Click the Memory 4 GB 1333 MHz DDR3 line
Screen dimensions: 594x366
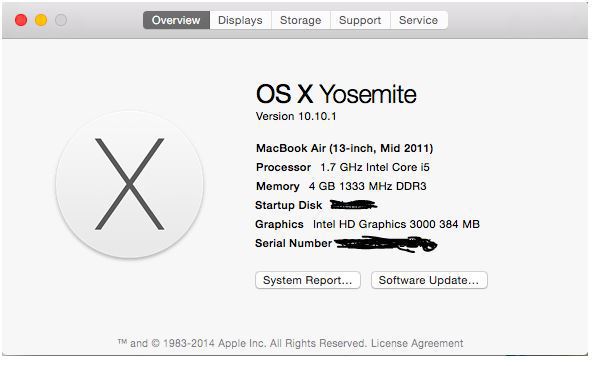click(x=341, y=186)
